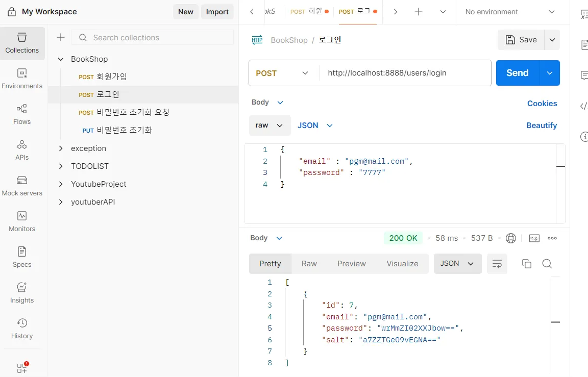Open the Specs sidebar panel

(x=22, y=257)
